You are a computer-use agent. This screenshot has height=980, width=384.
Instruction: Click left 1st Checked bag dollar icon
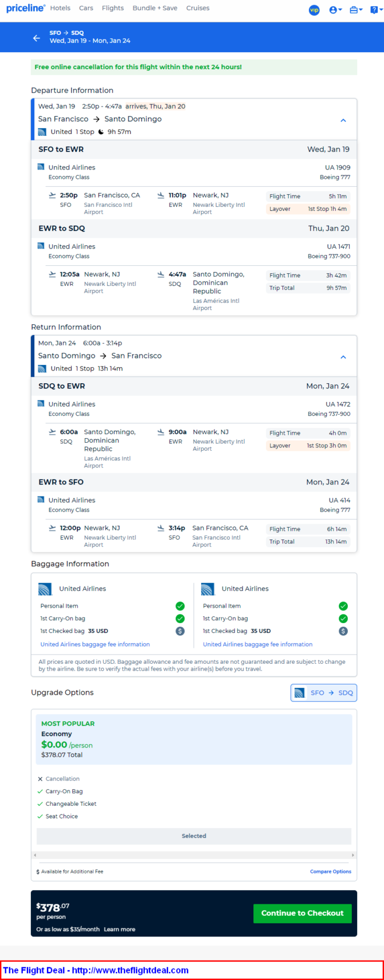[180, 631]
